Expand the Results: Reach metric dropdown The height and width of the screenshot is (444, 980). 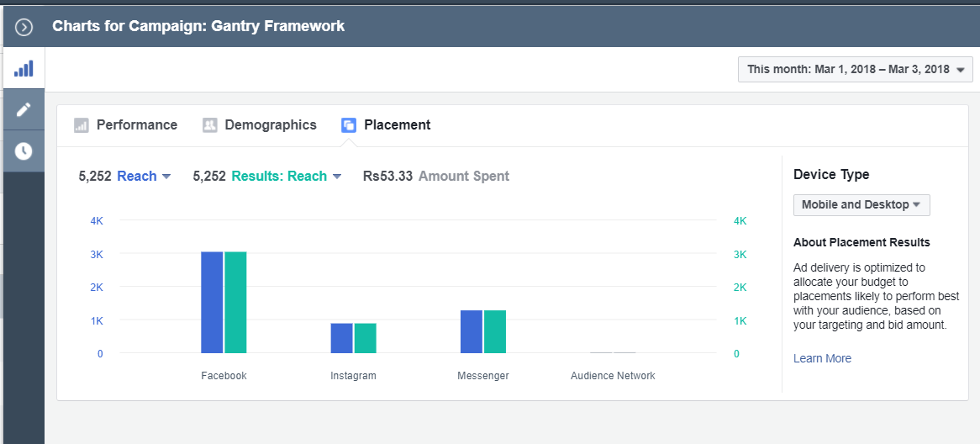click(287, 177)
